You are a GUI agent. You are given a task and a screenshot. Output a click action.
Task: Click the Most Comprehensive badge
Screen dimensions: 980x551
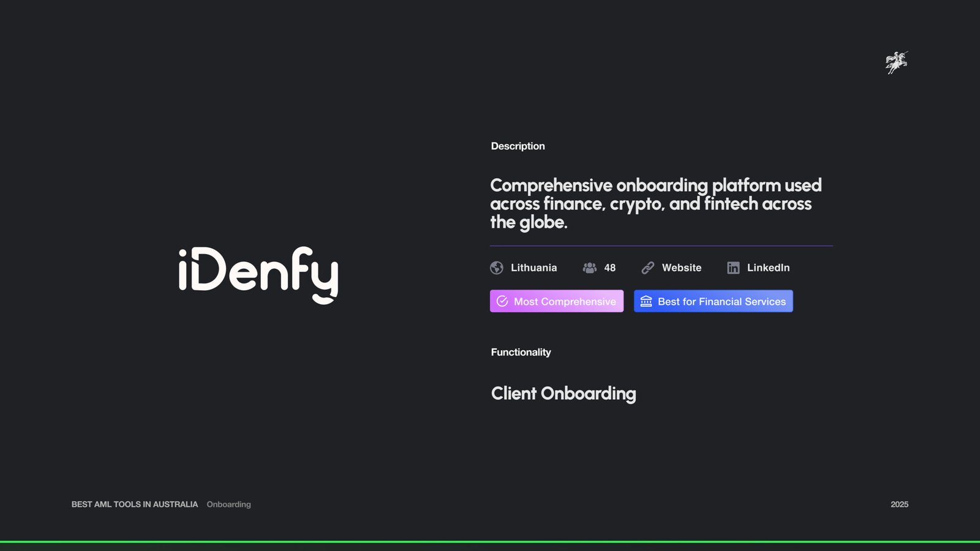557,301
